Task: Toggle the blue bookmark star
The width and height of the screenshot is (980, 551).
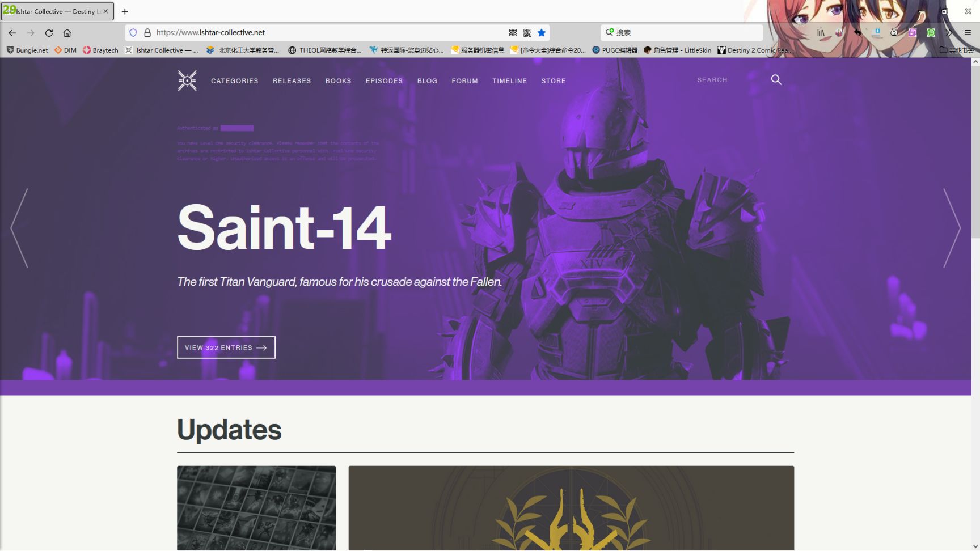Action: click(542, 33)
